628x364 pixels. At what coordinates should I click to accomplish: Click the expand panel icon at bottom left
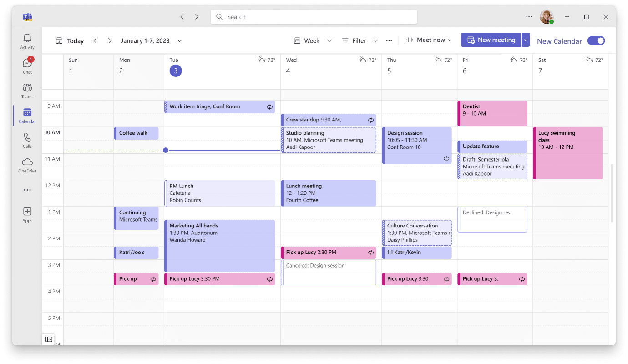tap(49, 339)
